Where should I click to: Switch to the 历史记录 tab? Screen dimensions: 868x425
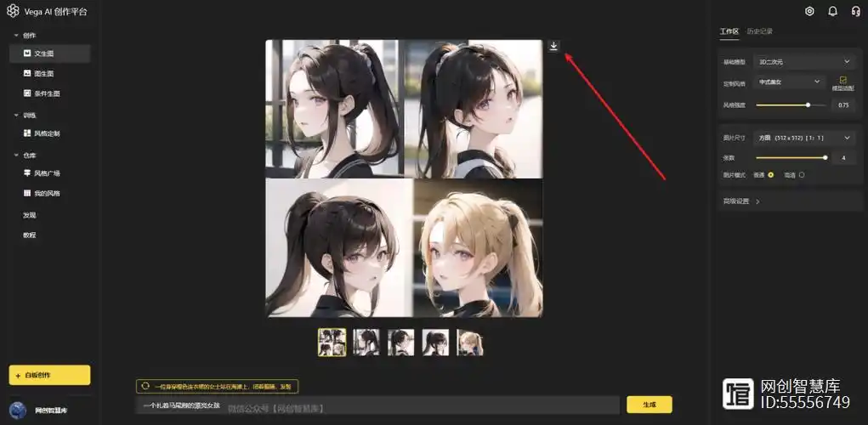pos(759,31)
